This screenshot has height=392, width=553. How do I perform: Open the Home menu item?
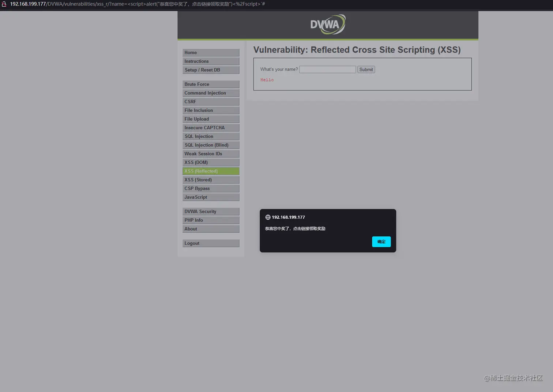(x=211, y=53)
